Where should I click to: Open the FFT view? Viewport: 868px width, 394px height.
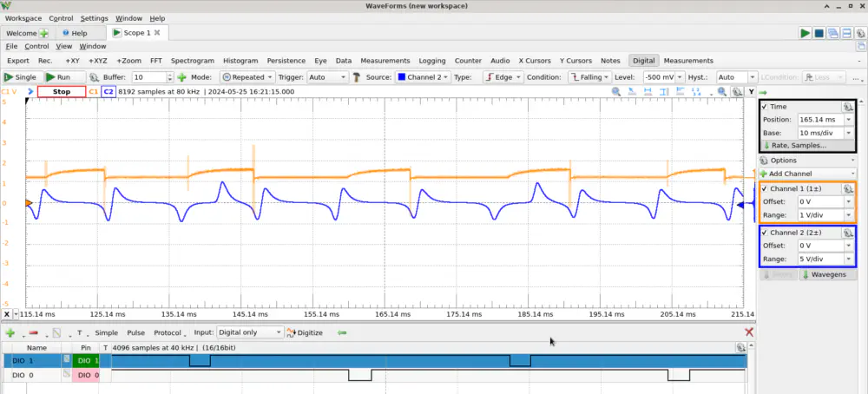coord(156,61)
